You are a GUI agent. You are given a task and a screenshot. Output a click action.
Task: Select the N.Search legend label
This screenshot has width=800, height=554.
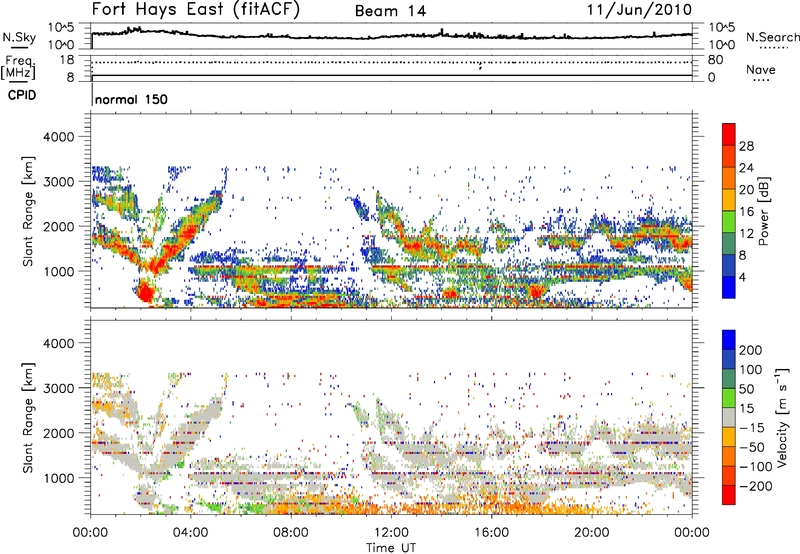[x=772, y=37]
